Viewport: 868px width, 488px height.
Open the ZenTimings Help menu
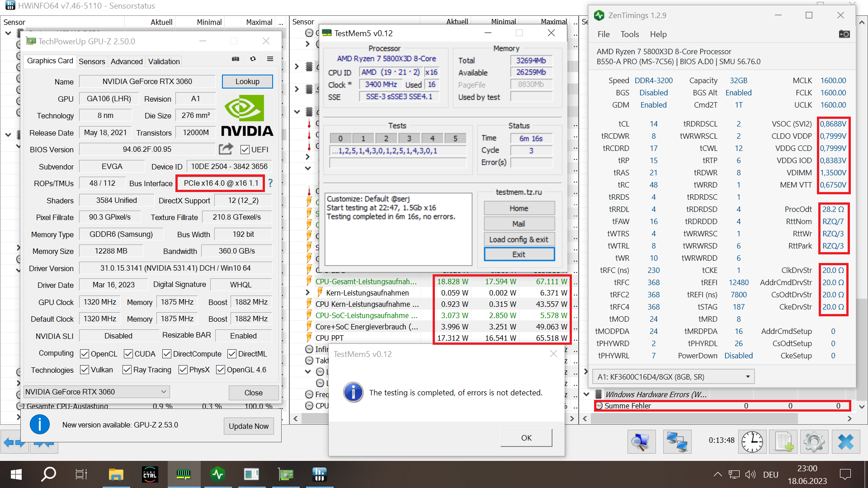tap(658, 34)
